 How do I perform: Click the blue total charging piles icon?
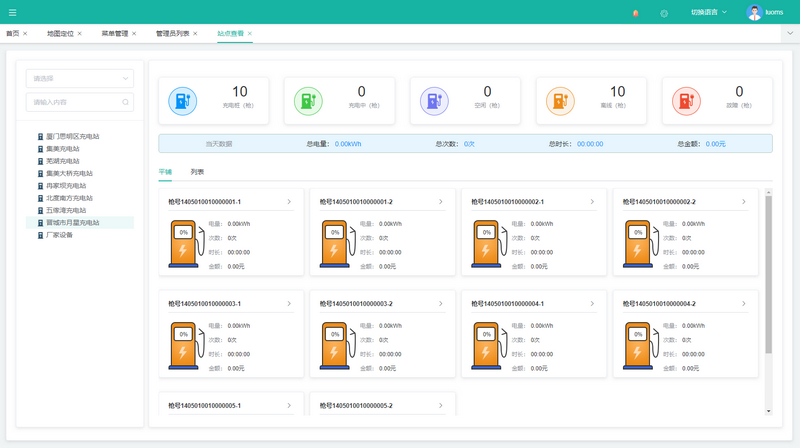183,101
